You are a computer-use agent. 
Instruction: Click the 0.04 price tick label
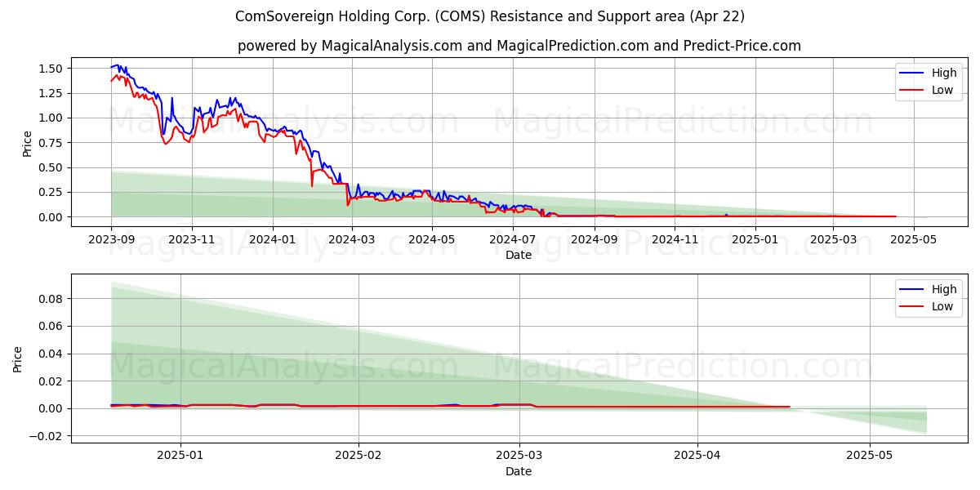pos(52,354)
